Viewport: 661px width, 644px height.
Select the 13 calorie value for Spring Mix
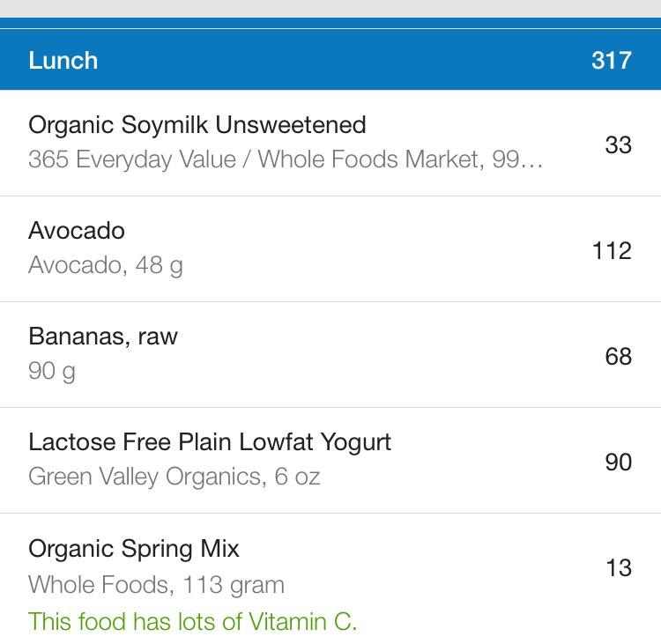click(x=619, y=568)
